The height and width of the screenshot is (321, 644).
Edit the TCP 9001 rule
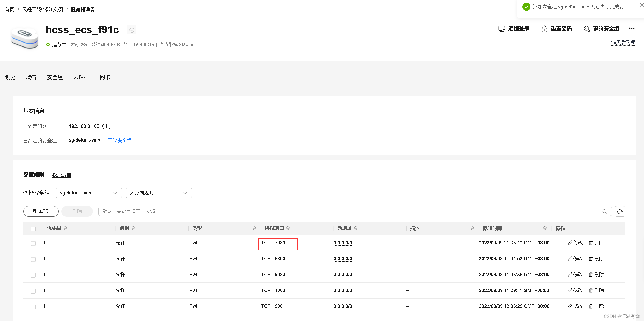click(575, 306)
